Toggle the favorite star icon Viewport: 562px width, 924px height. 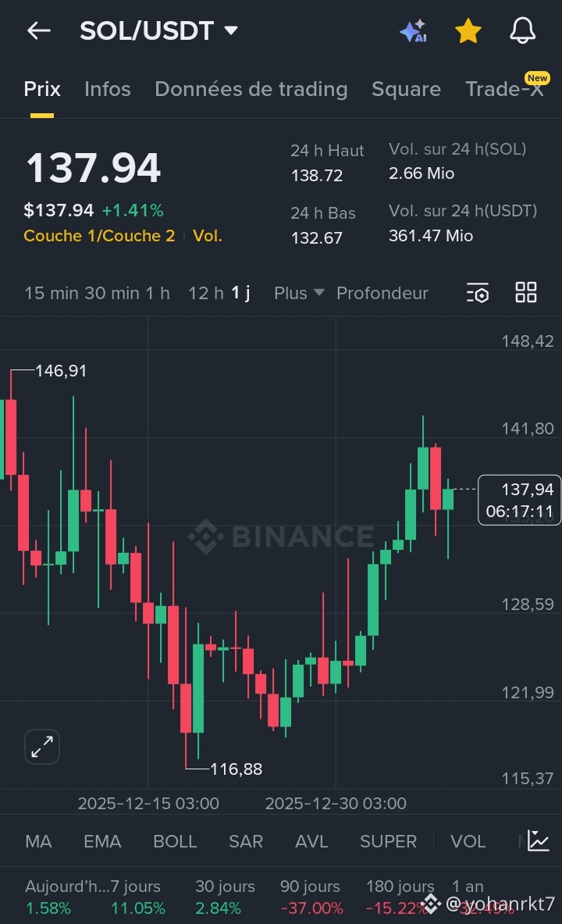[468, 30]
